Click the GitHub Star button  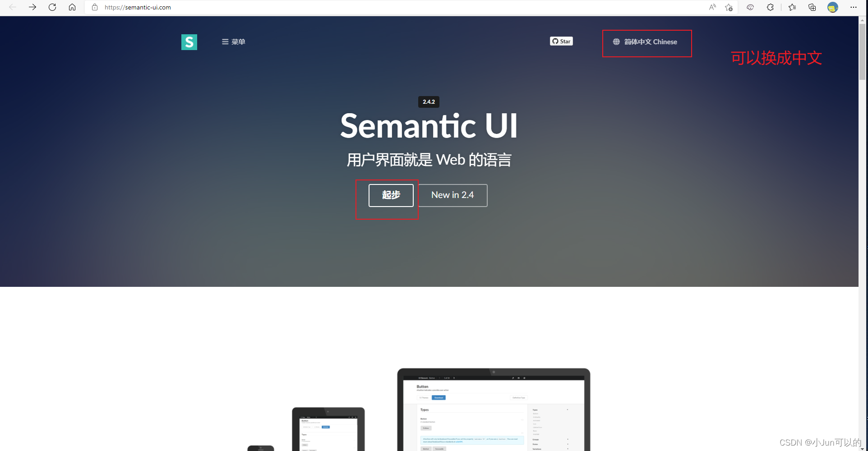(561, 41)
